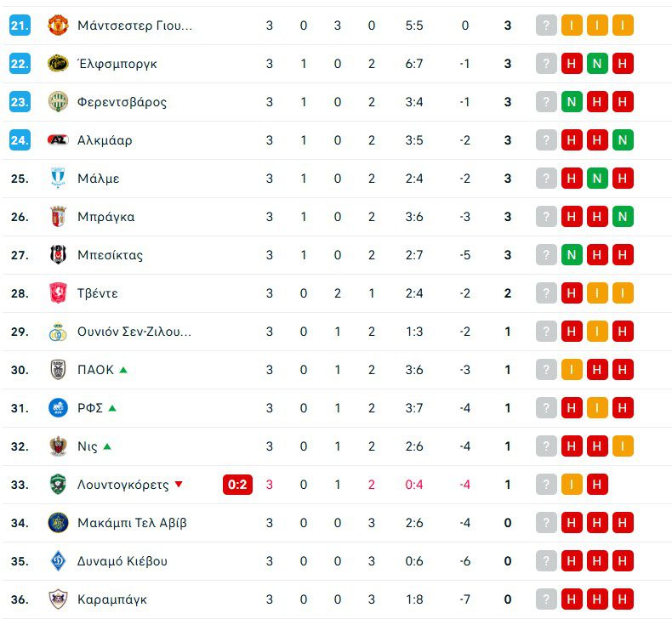Click the Έλφσμποργκ team logo

(57, 64)
